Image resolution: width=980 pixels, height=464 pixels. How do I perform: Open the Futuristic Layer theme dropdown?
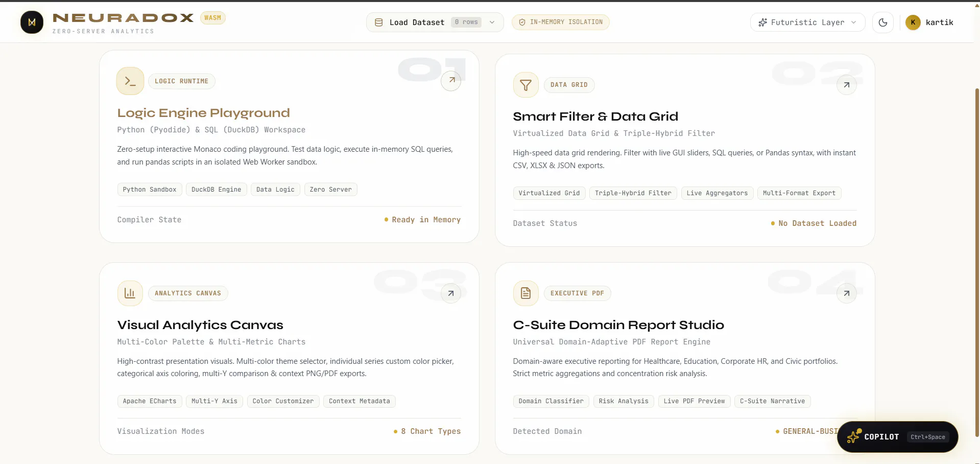(x=807, y=22)
